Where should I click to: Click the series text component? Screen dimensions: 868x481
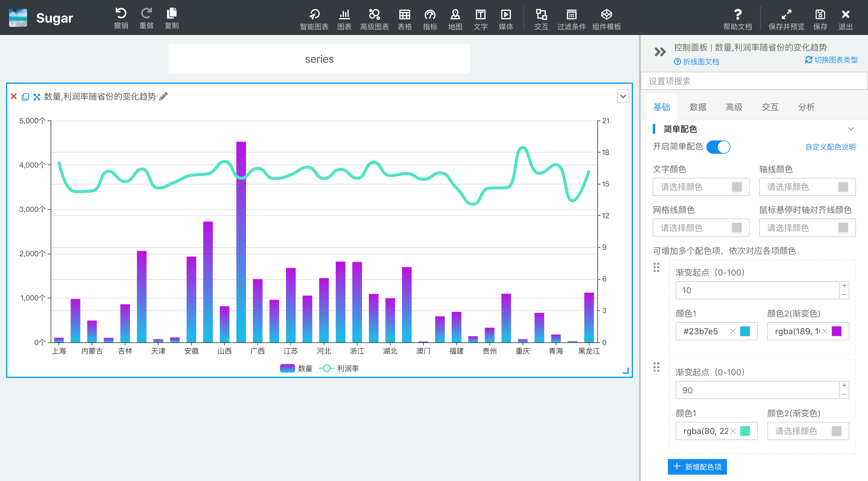pyautogui.click(x=319, y=59)
